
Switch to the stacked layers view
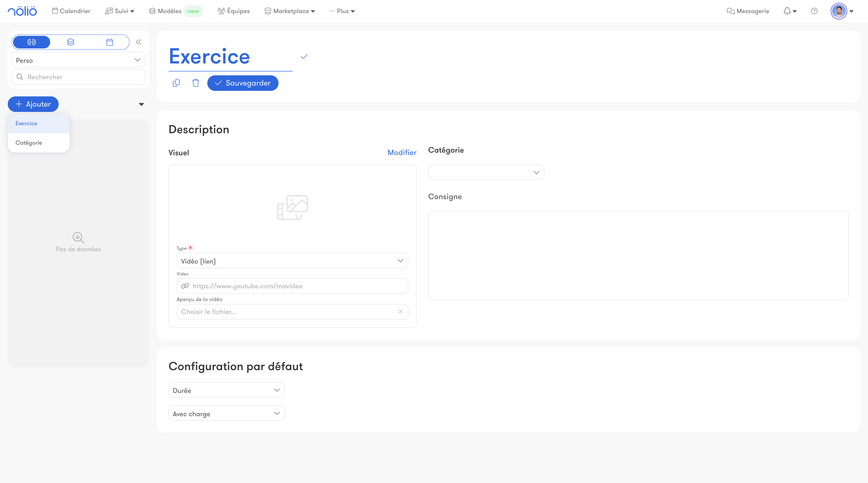[70, 42]
